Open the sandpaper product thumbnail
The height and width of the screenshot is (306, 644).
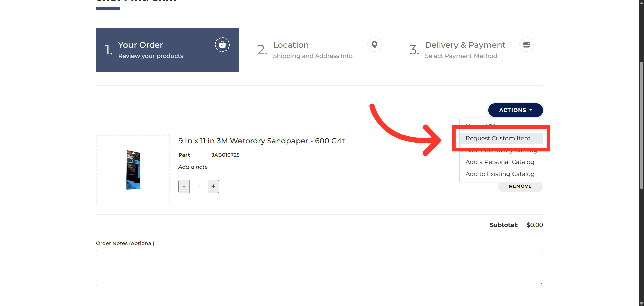[x=133, y=170]
